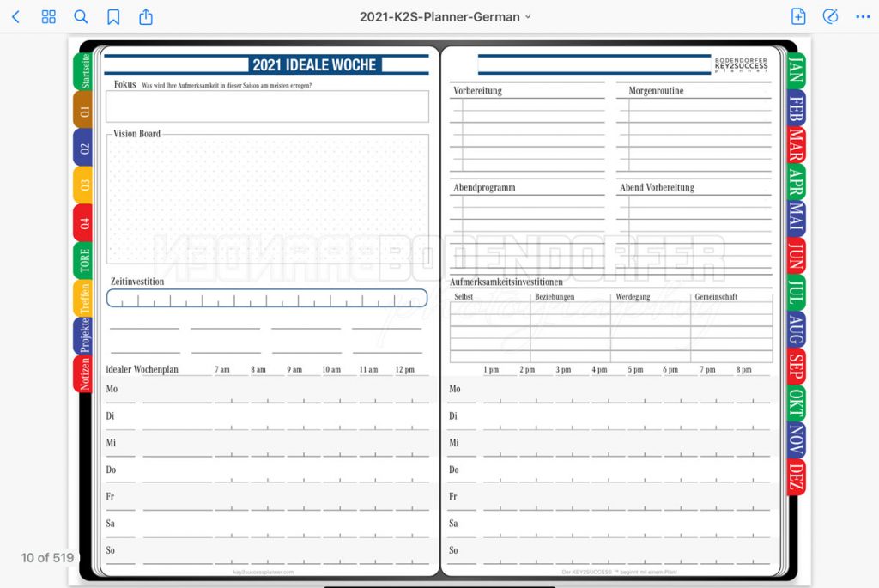
Task: Click the Gemeinschaft column header
Action: (x=716, y=297)
